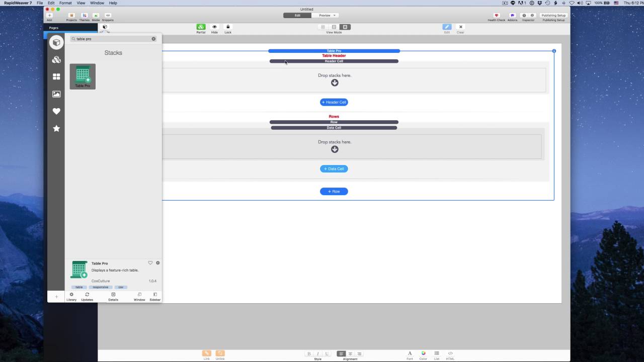The width and height of the screenshot is (644, 362).
Task: Click the Link formatting icon
Action: pos(206,353)
